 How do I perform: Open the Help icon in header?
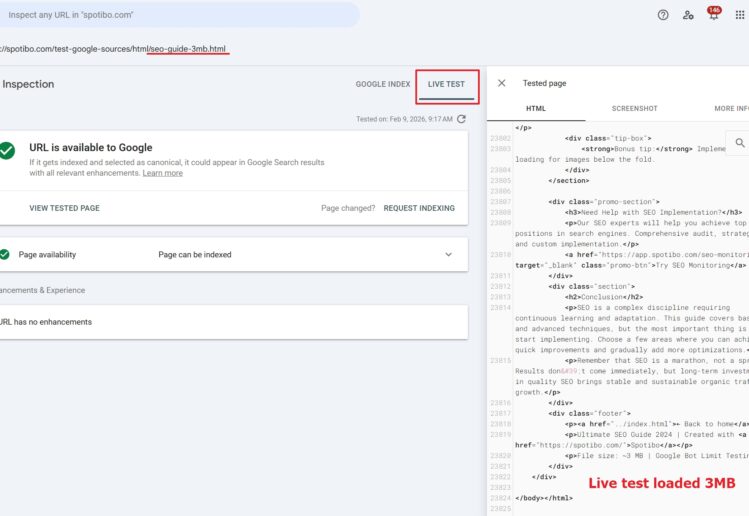(663, 15)
